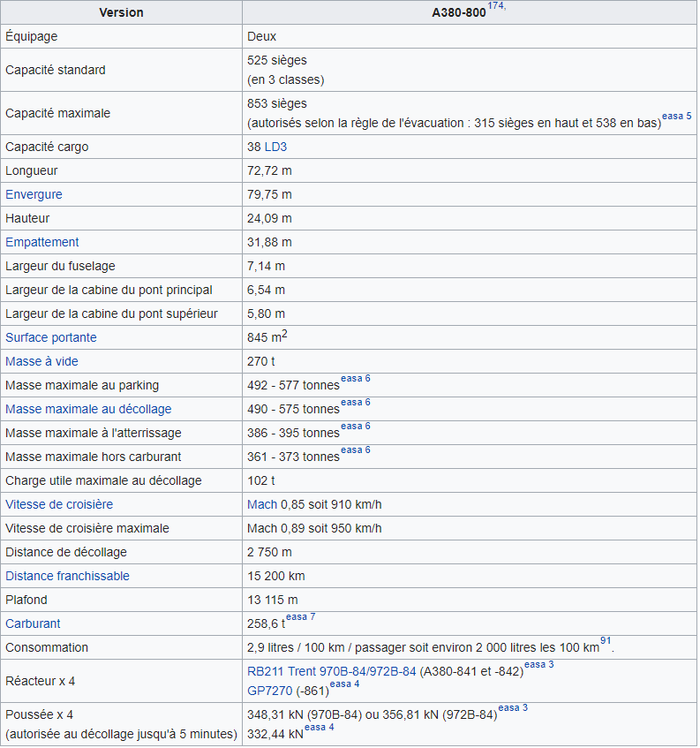
Task: Open easa 6 note beside 490 - 575 tonnes
Action: tap(355, 402)
